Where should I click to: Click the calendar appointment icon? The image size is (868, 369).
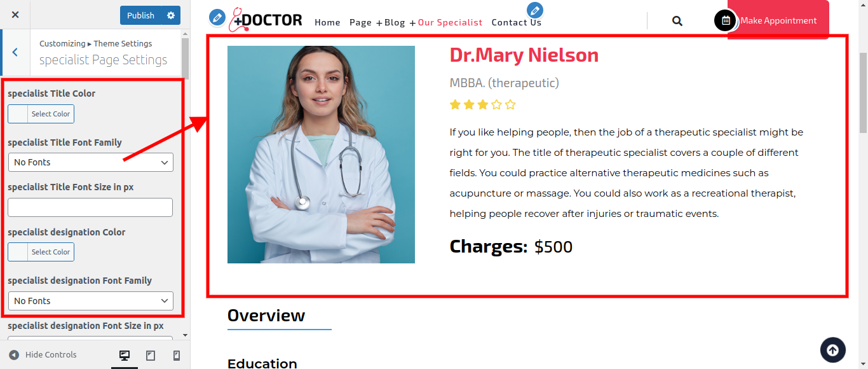click(x=725, y=20)
